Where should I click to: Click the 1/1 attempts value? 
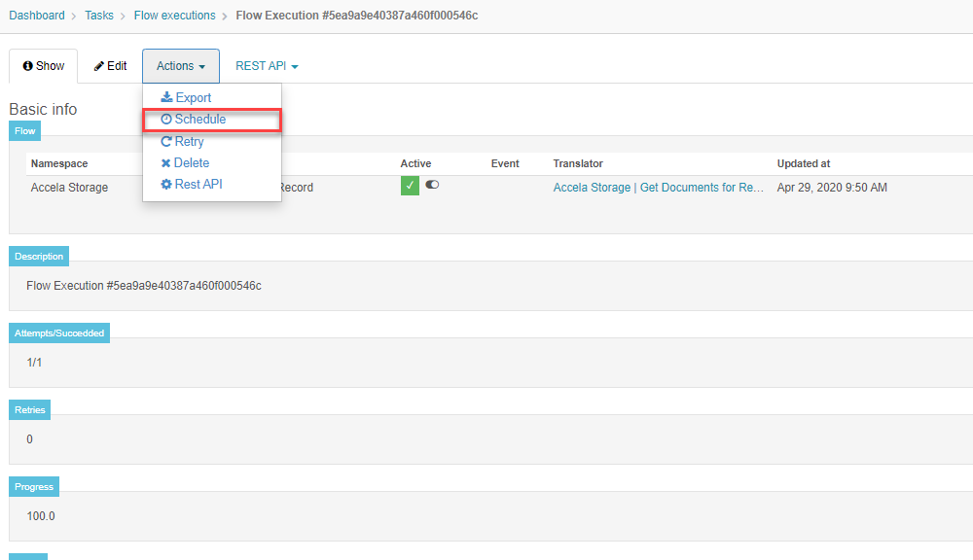(x=34, y=363)
